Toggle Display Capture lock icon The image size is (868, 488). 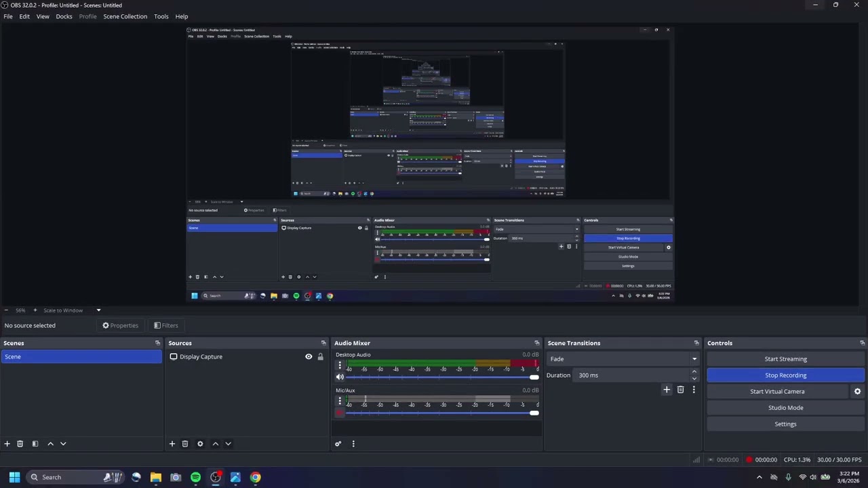(320, 357)
